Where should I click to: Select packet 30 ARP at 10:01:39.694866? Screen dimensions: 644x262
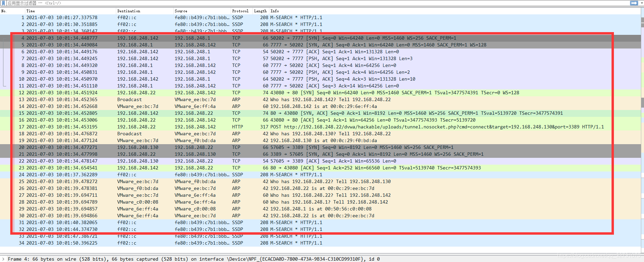[x=320, y=216]
